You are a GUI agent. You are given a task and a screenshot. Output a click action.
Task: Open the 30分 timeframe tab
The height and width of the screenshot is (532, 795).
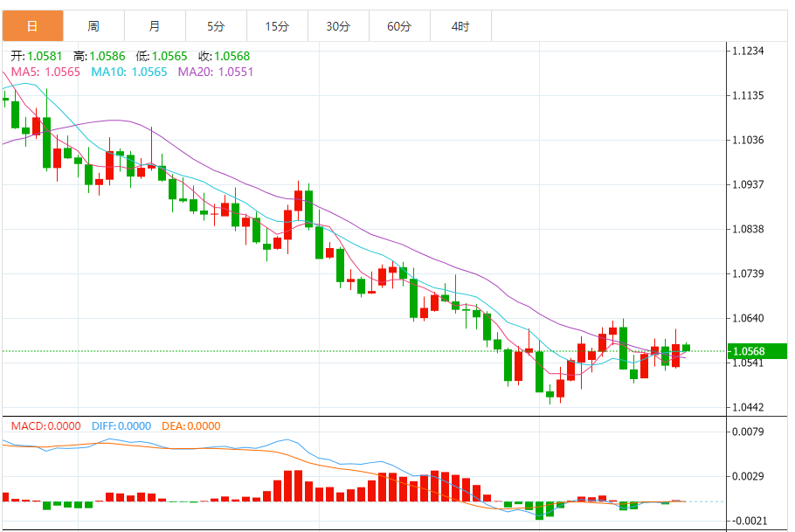338,26
